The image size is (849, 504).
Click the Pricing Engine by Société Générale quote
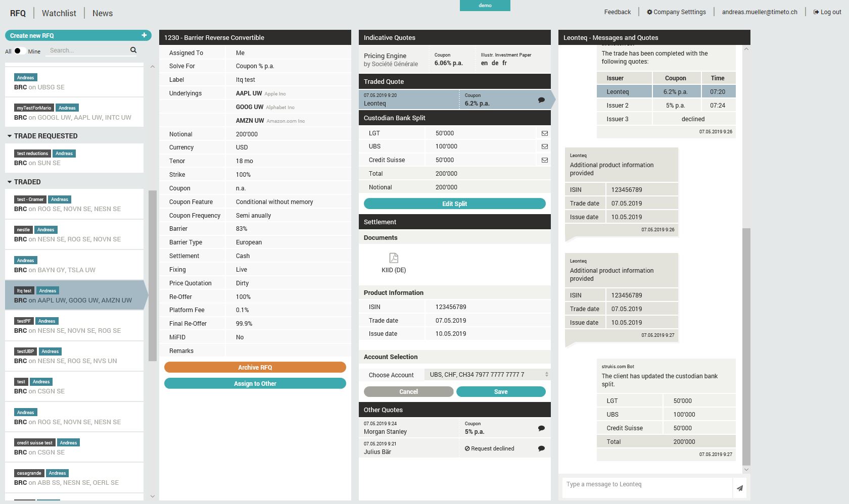pos(455,60)
